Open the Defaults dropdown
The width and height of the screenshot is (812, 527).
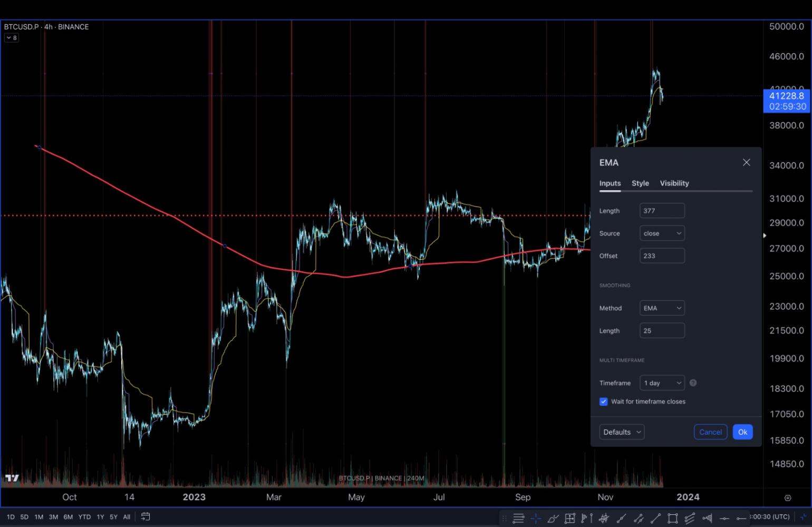click(x=622, y=432)
